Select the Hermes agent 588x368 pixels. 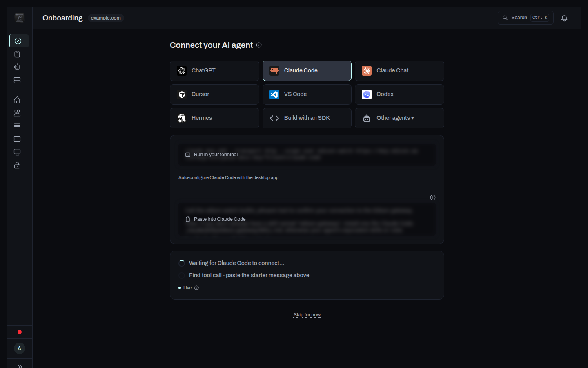(214, 118)
